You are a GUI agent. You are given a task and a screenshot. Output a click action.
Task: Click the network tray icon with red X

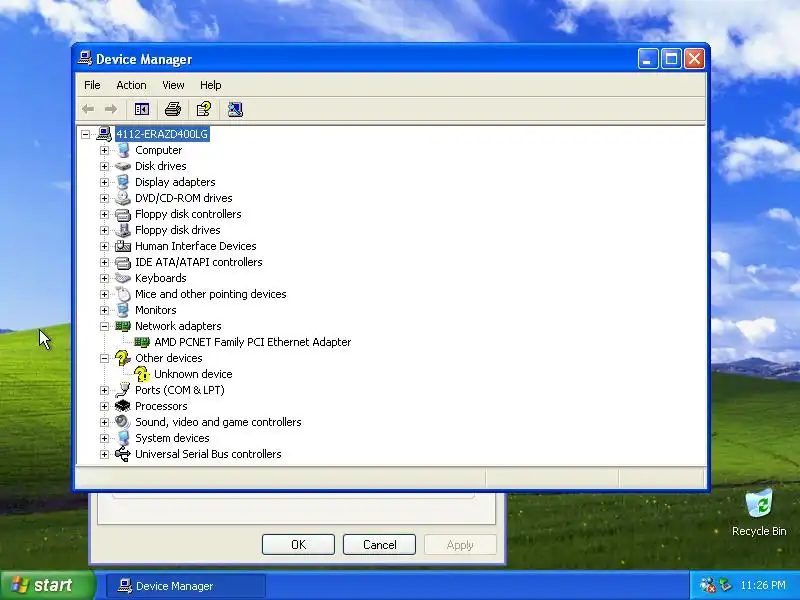(708, 585)
